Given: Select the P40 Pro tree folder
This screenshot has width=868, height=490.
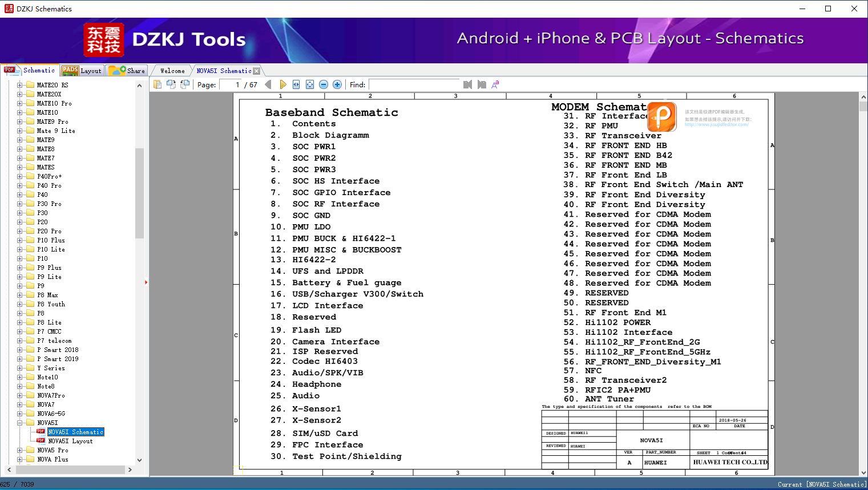Looking at the screenshot, I should tap(49, 185).
